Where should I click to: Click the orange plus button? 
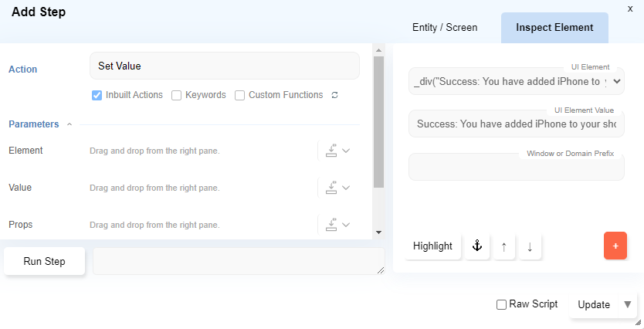[x=615, y=246]
